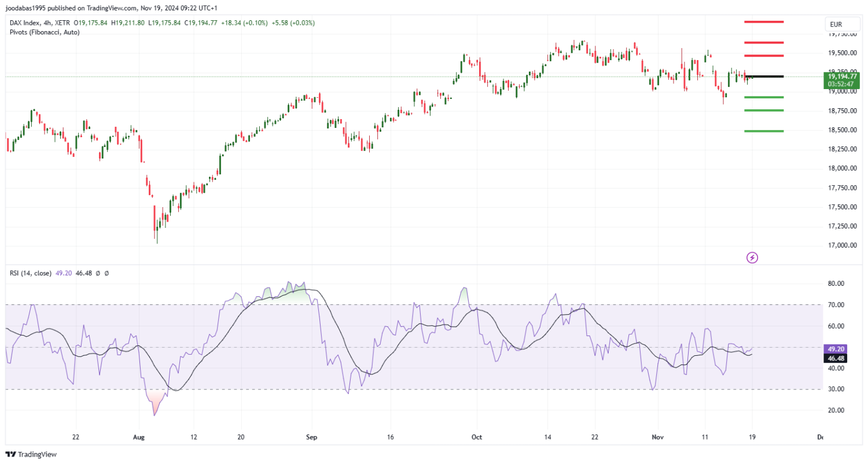The height and width of the screenshot is (464, 868).
Task: Select the lowest red resistance pivot line
Action: 764,56
